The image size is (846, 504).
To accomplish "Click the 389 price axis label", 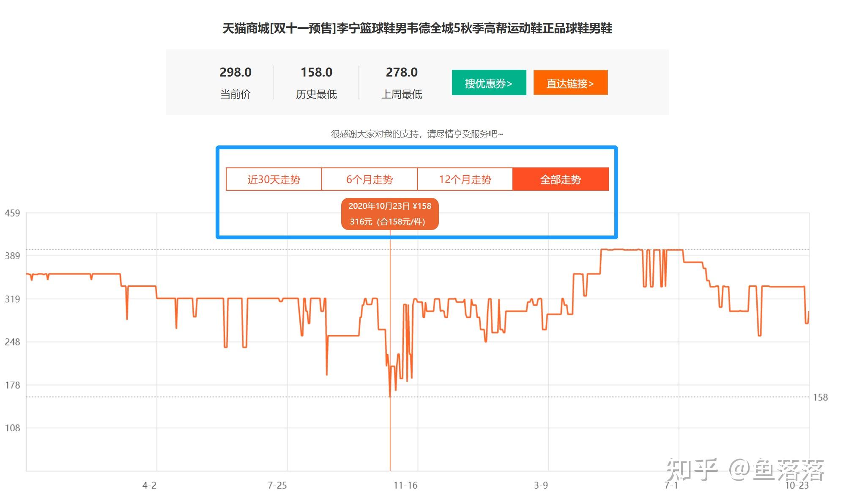I will point(12,256).
